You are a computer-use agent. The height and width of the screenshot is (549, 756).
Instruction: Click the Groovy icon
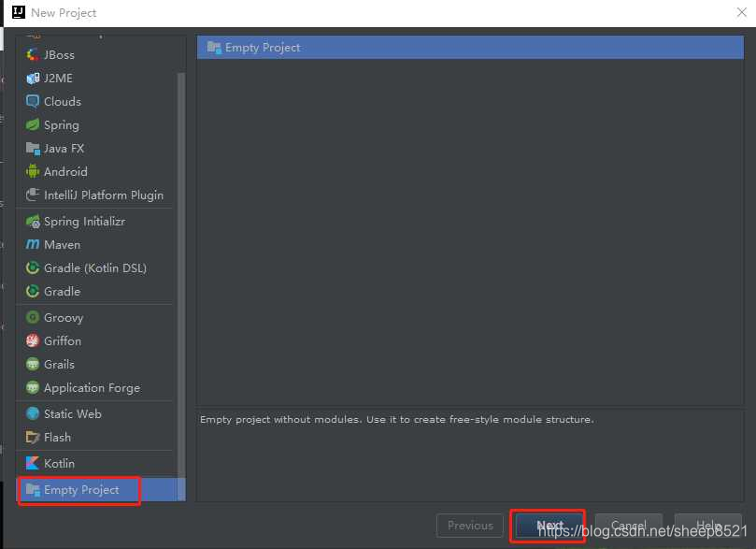pyautogui.click(x=33, y=317)
